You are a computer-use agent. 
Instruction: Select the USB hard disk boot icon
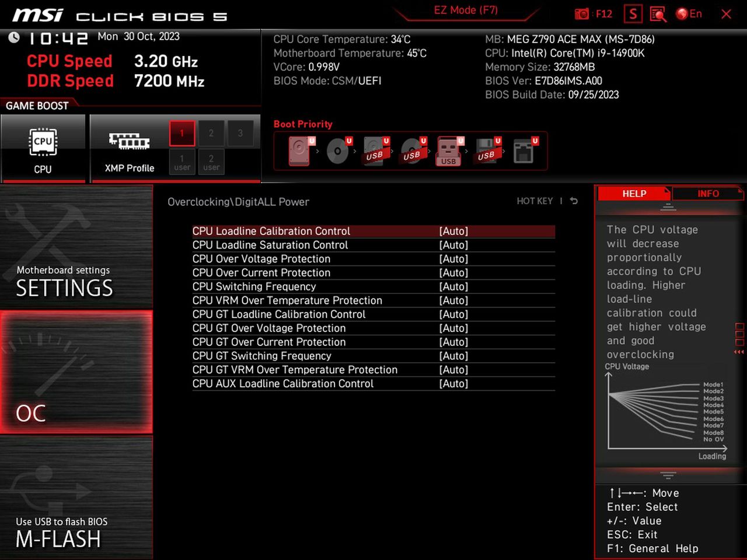coord(376,151)
